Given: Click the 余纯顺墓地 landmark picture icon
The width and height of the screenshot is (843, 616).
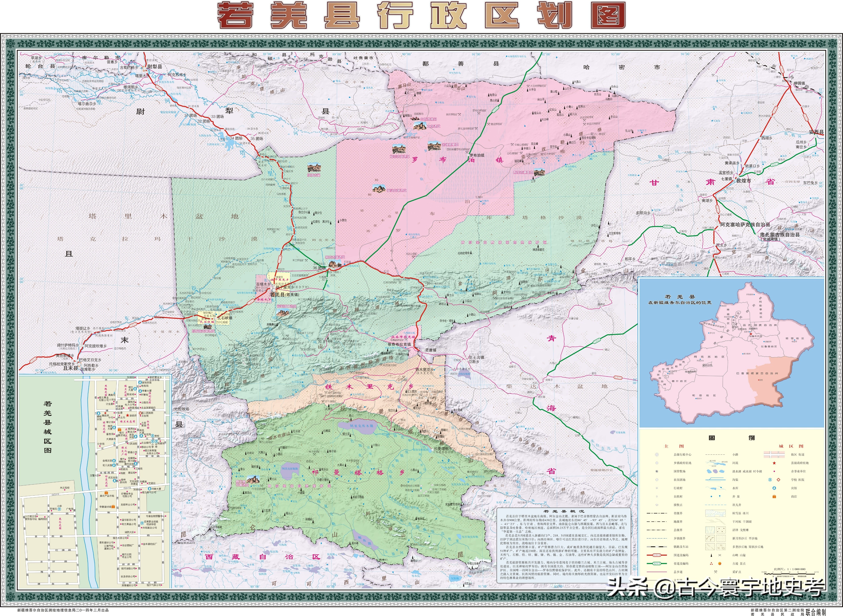Looking at the screenshot, I should [434, 146].
